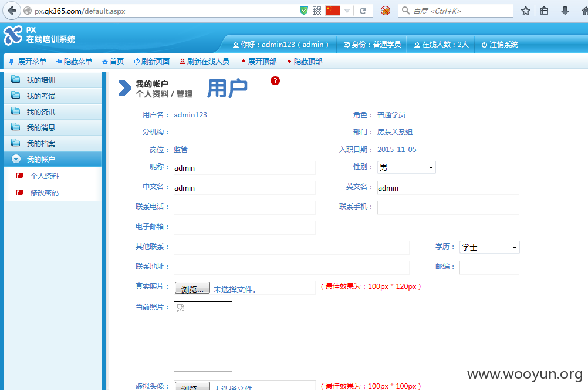Image resolution: width=588 pixels, height=391 pixels.
Task: Click the Chinese flag icon in address bar
Action: [333, 11]
